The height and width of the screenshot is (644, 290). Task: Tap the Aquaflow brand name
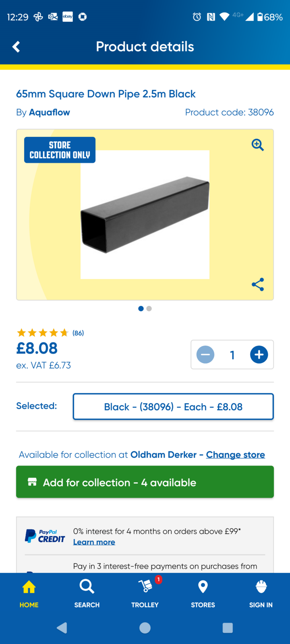tap(49, 112)
